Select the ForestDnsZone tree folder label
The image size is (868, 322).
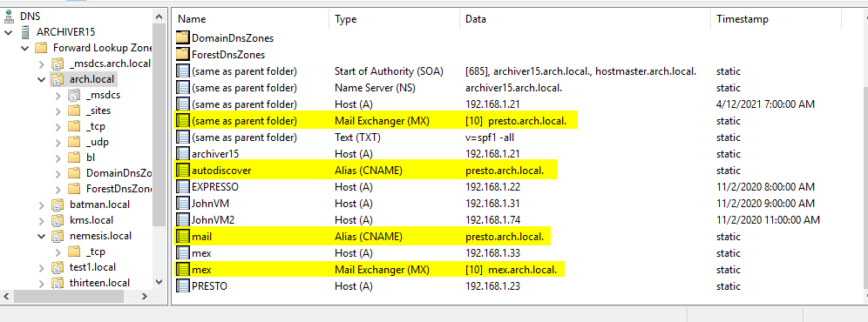(119, 188)
